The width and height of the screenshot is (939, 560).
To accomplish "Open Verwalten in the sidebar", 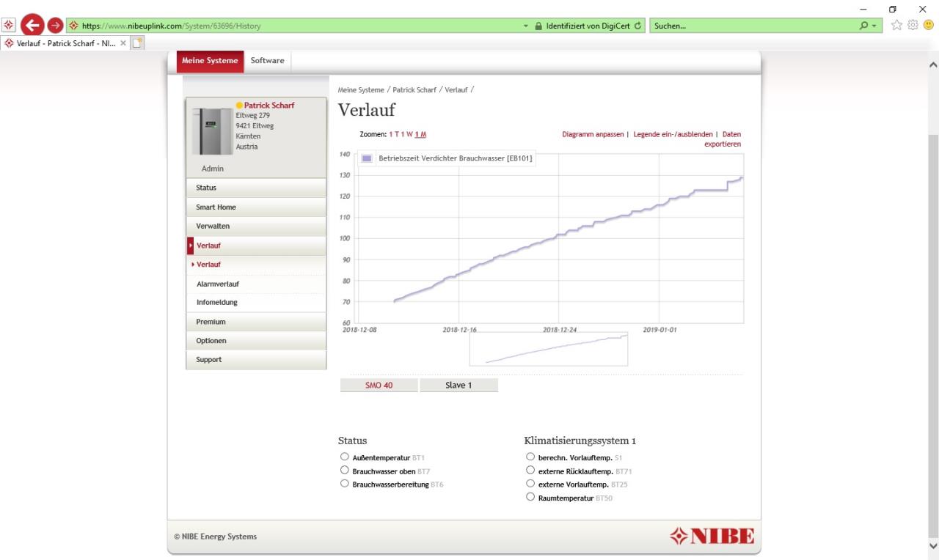I will click(256, 226).
